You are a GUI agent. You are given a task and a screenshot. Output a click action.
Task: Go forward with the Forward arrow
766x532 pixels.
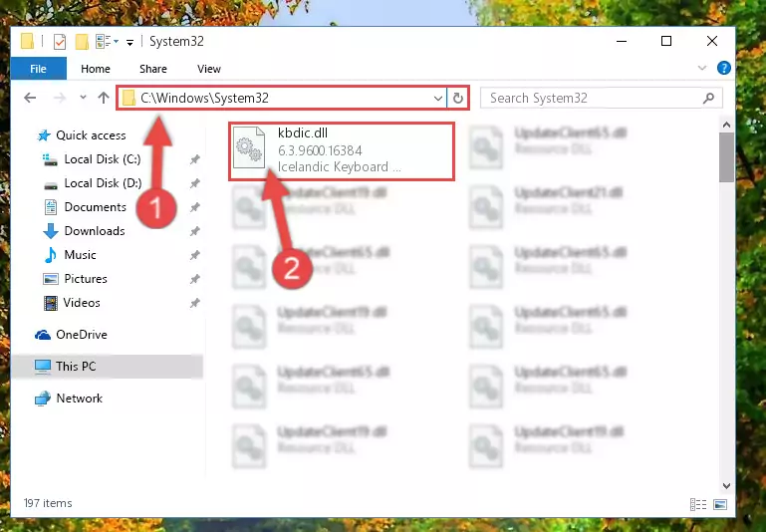click(x=60, y=98)
